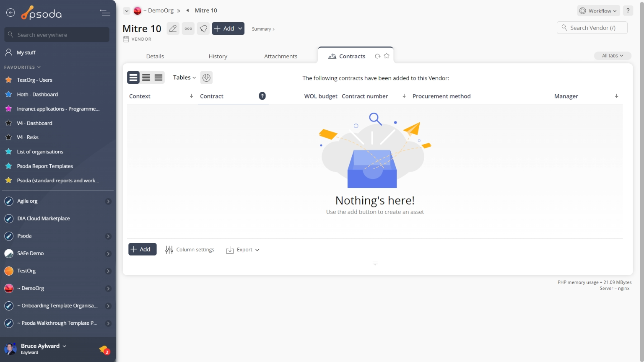Open Psoda (standard reports and work... favourite
The height and width of the screenshot is (362, 644).
(x=58, y=181)
